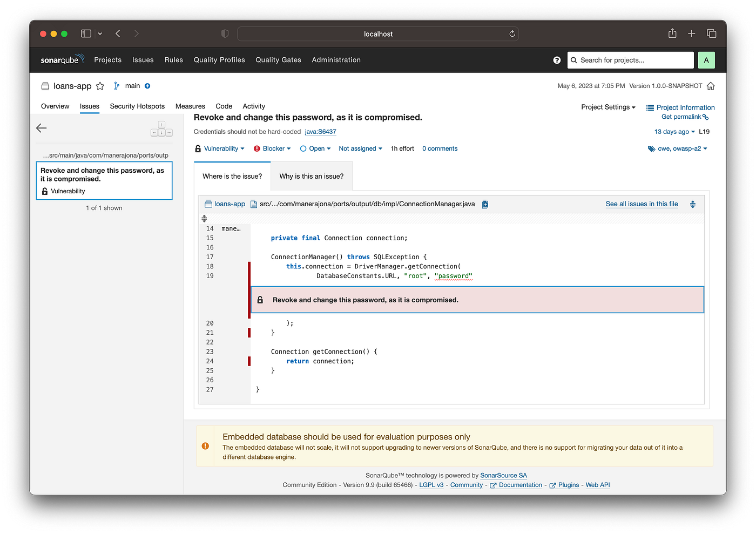Open the java:S6437 rule link
756x534 pixels.
[x=320, y=132]
